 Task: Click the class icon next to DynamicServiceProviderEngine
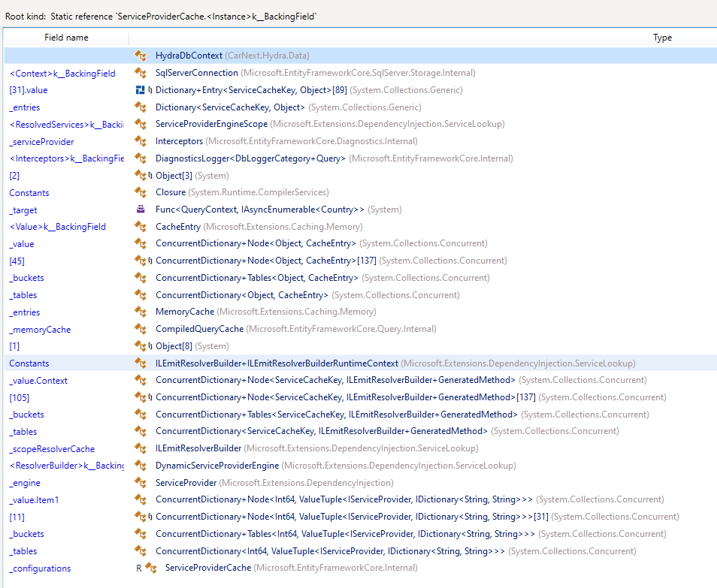143,466
